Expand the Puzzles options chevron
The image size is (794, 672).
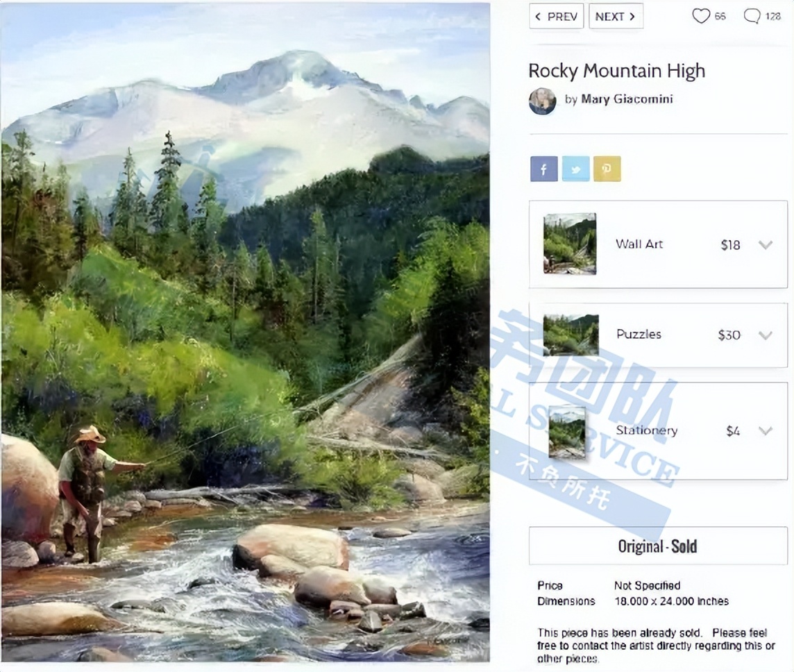[x=765, y=335]
